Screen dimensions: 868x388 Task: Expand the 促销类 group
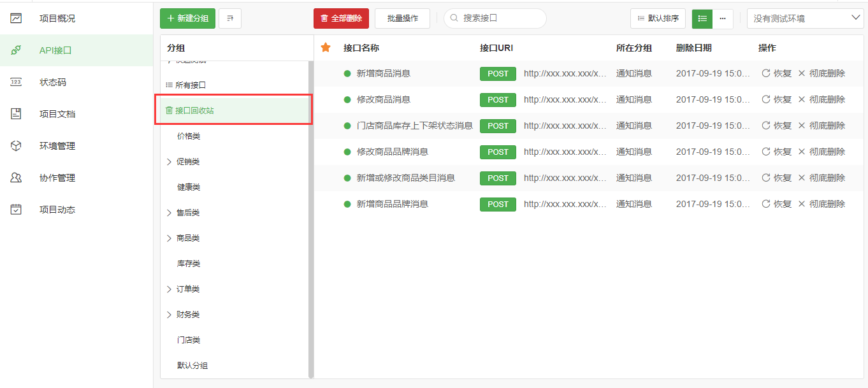[169, 162]
